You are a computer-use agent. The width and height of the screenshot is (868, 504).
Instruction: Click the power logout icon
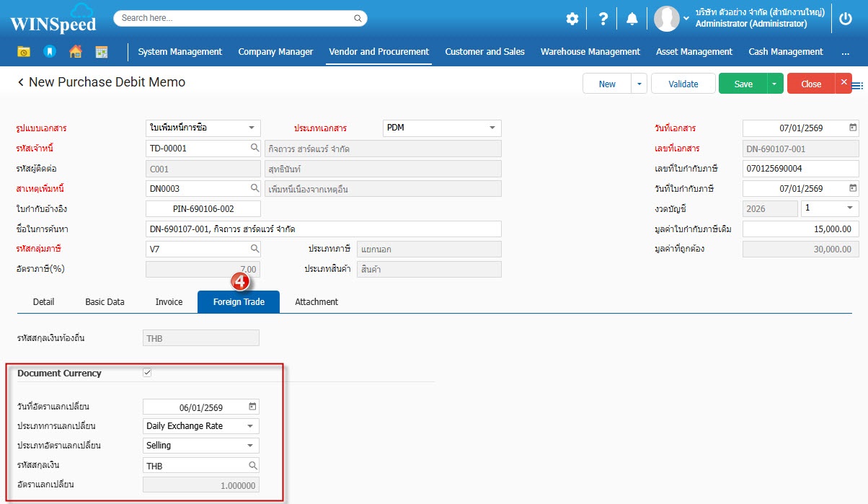[x=846, y=19]
